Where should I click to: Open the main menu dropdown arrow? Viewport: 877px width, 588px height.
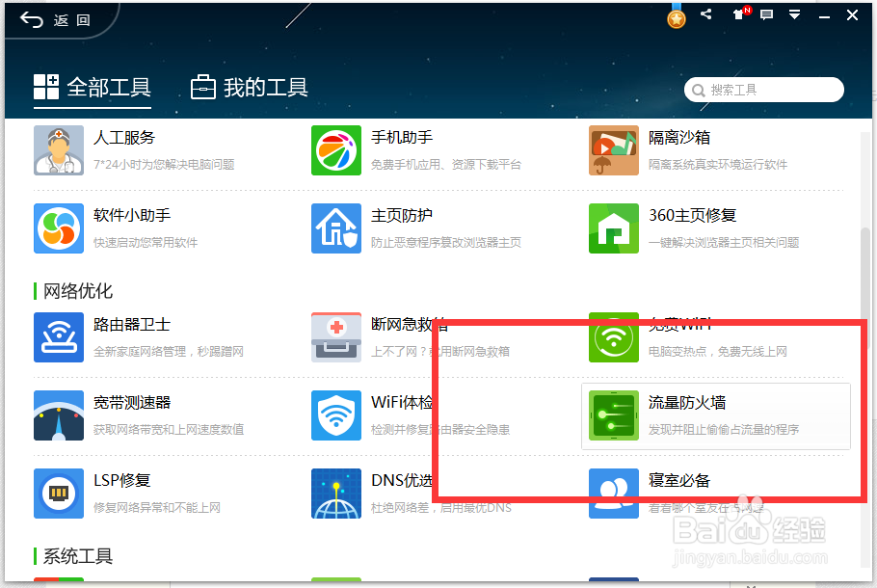794,15
